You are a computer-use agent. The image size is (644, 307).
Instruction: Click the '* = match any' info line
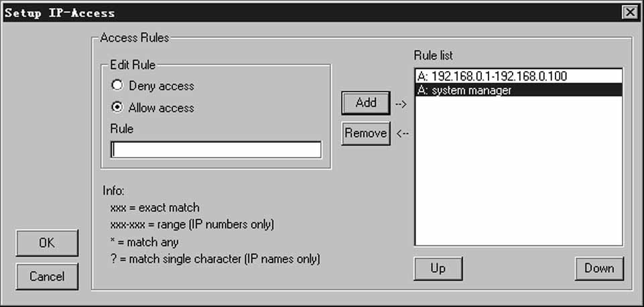144,242
